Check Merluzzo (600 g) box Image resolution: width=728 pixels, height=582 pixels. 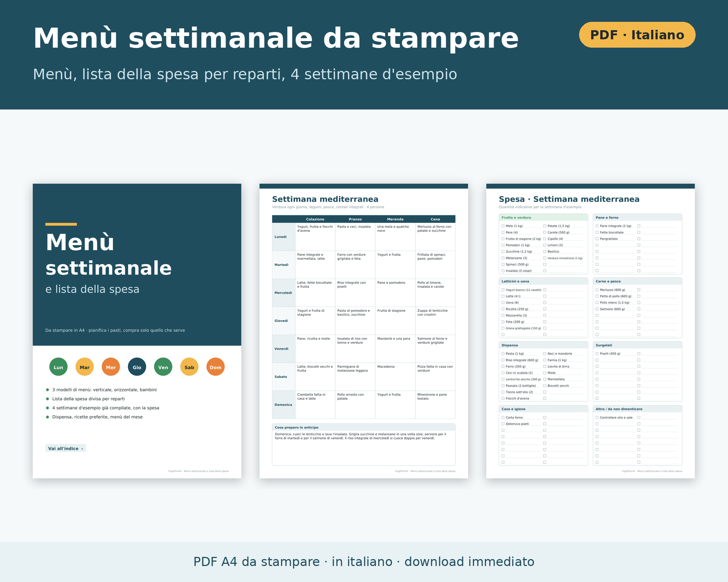point(597,290)
